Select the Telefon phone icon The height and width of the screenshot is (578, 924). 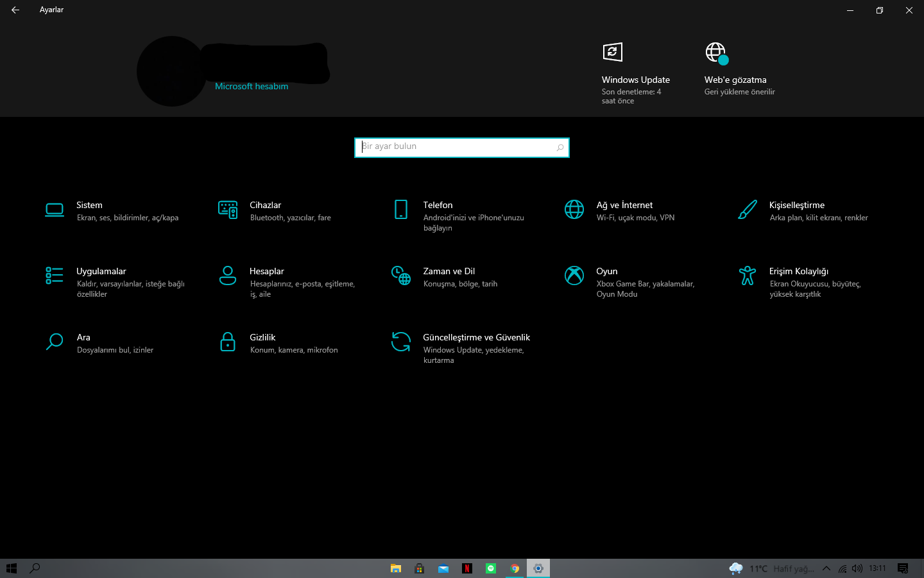[x=401, y=209]
